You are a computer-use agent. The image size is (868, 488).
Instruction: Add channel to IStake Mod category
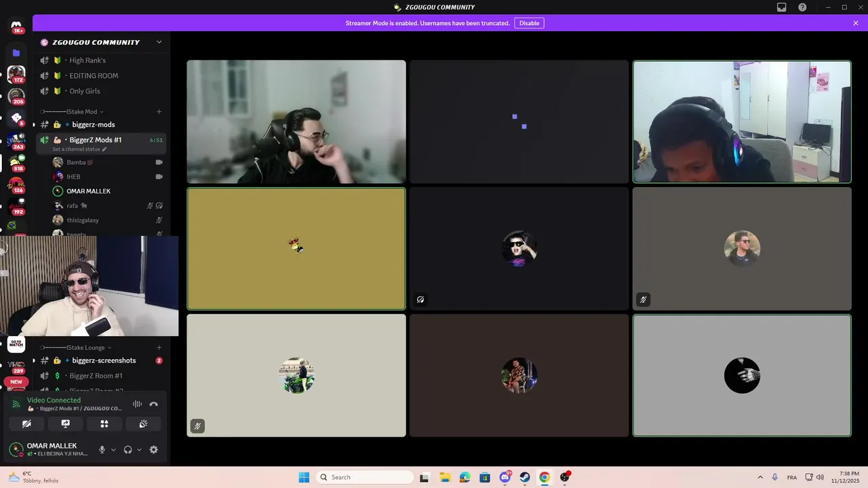[x=159, y=112]
